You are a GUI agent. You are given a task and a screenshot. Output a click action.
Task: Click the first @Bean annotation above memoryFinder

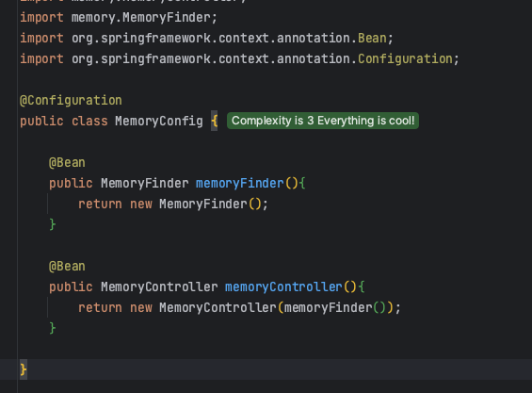pyautogui.click(x=67, y=163)
